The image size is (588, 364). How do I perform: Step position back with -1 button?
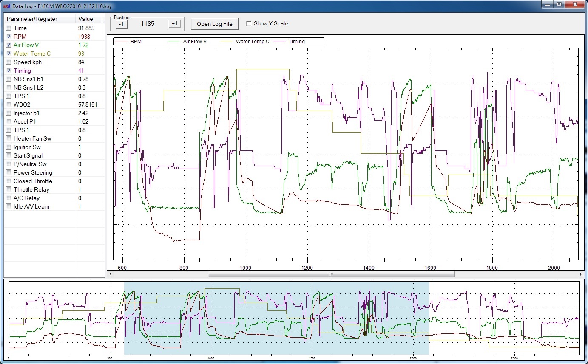pos(121,24)
